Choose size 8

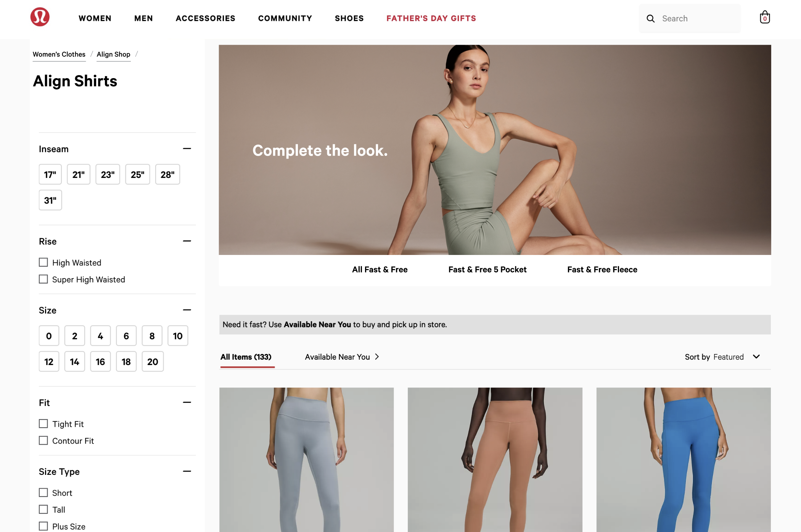tap(152, 336)
